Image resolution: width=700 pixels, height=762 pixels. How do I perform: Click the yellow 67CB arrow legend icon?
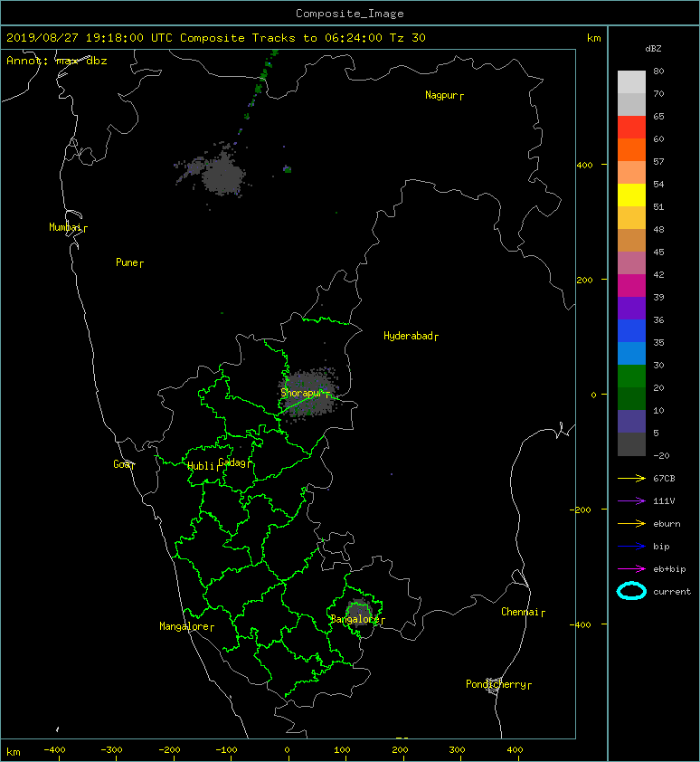tap(631, 479)
